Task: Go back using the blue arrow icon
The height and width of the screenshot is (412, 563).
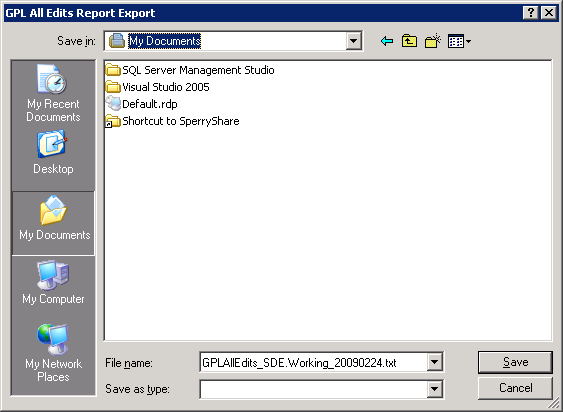Action: point(387,41)
